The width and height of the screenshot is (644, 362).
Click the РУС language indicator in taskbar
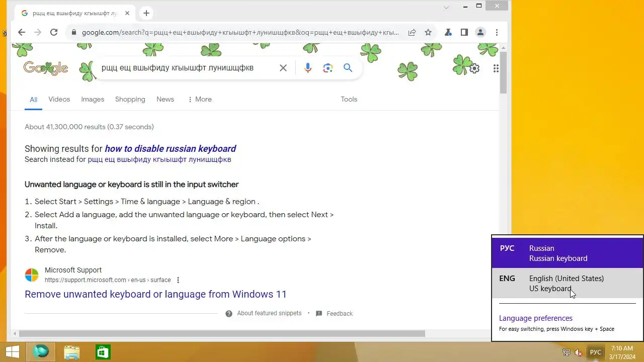tap(596, 352)
